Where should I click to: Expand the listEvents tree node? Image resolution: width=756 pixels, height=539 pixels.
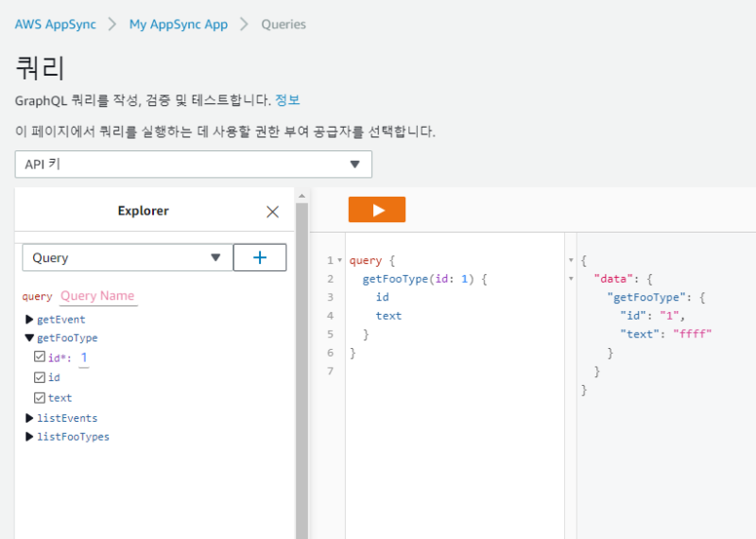click(x=29, y=418)
